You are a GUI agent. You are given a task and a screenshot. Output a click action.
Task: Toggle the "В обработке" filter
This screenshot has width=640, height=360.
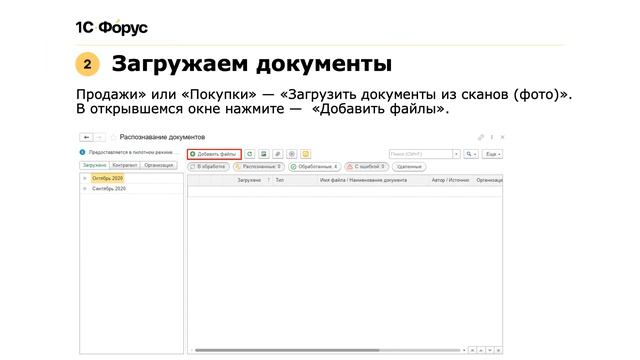[208, 167]
